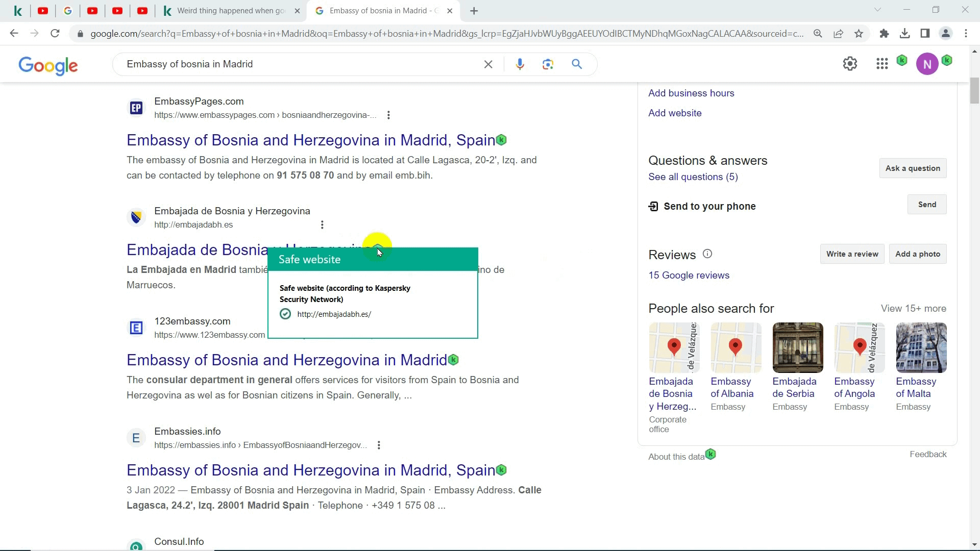Open the Google apps grid
This screenshot has width=980, height=551.
(882, 64)
